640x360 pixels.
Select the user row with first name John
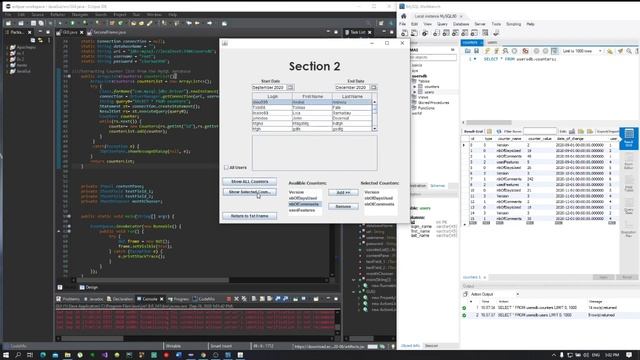coord(312,118)
